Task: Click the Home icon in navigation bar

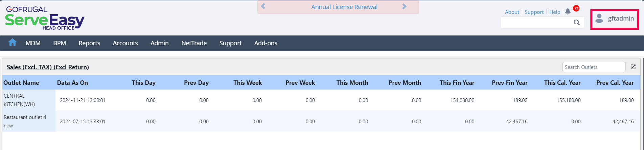Action: (x=13, y=43)
